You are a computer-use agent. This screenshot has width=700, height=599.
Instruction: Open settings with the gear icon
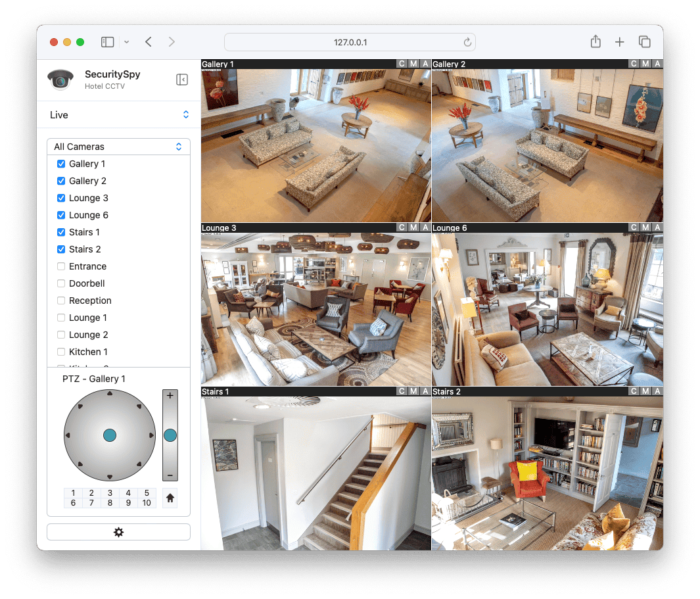pos(118,532)
